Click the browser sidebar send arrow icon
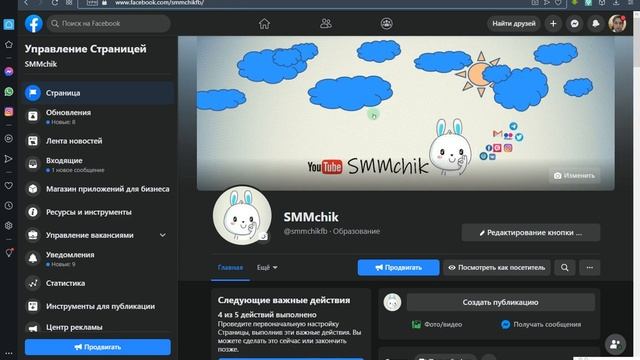The height and width of the screenshot is (360, 640). click(x=9, y=159)
